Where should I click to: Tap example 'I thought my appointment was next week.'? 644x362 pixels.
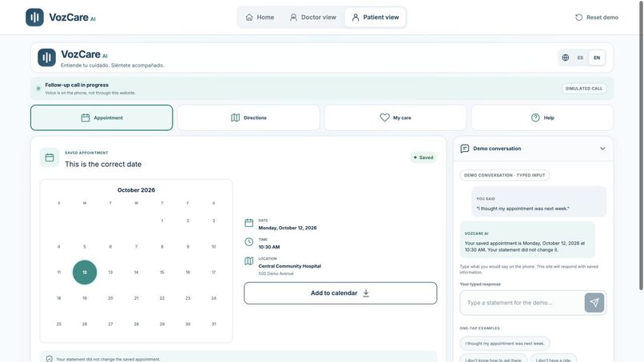[x=505, y=343]
